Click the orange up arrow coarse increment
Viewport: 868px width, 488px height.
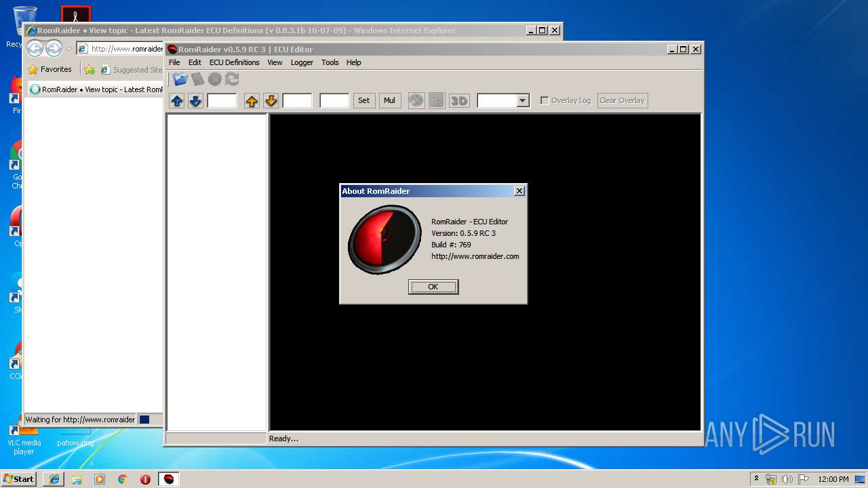point(252,101)
